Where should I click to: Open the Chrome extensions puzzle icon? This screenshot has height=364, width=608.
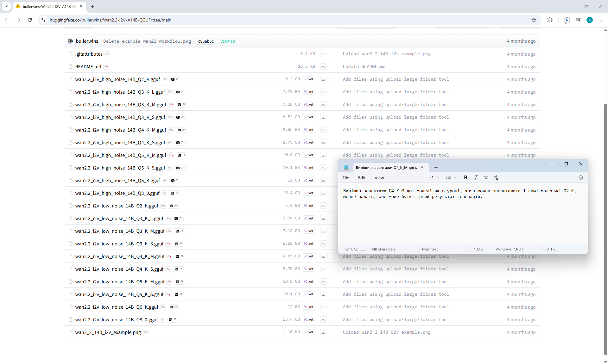(x=550, y=20)
